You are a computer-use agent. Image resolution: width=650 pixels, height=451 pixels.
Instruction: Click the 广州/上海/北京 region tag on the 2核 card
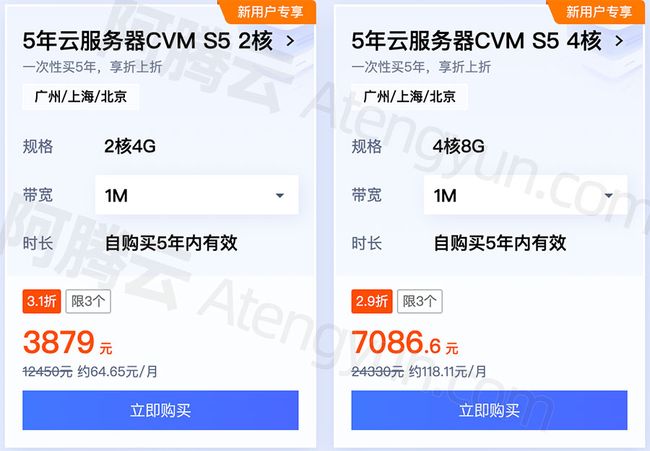81,97
